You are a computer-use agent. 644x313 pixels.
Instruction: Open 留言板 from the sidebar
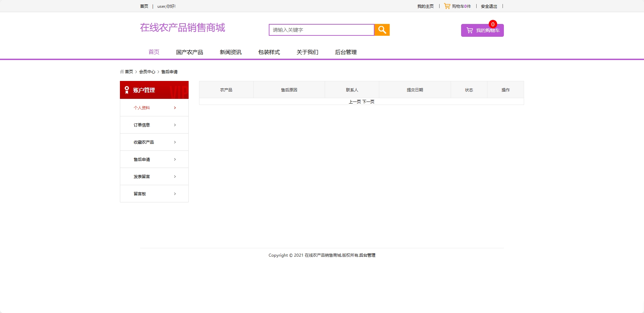(x=139, y=194)
